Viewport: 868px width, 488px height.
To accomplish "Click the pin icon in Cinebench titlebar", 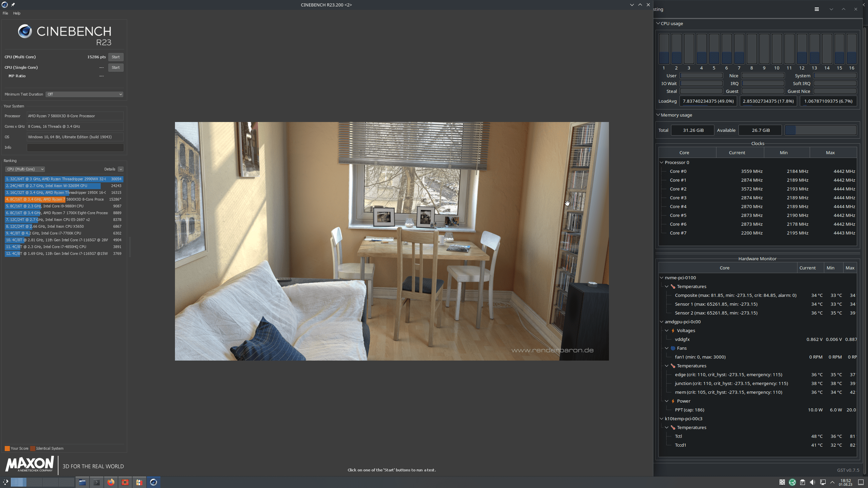I will (13, 5).
